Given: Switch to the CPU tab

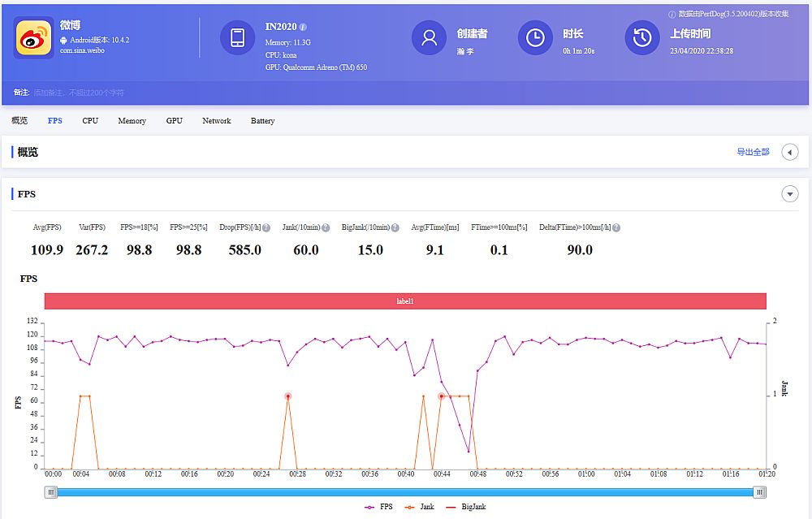Looking at the screenshot, I should point(89,120).
